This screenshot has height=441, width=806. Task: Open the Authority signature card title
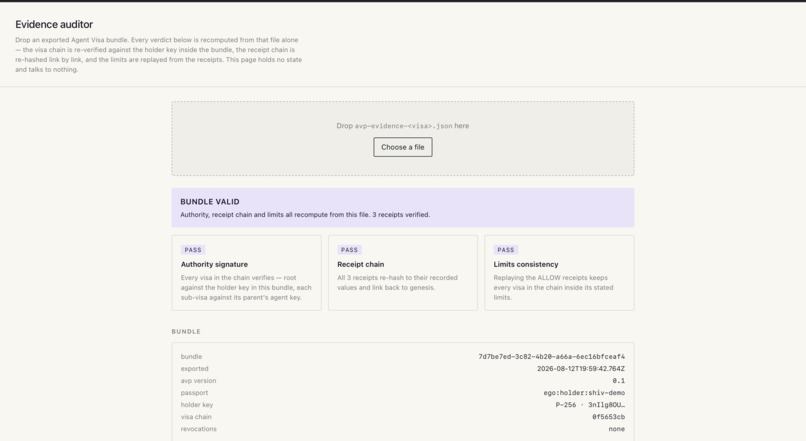coord(214,264)
